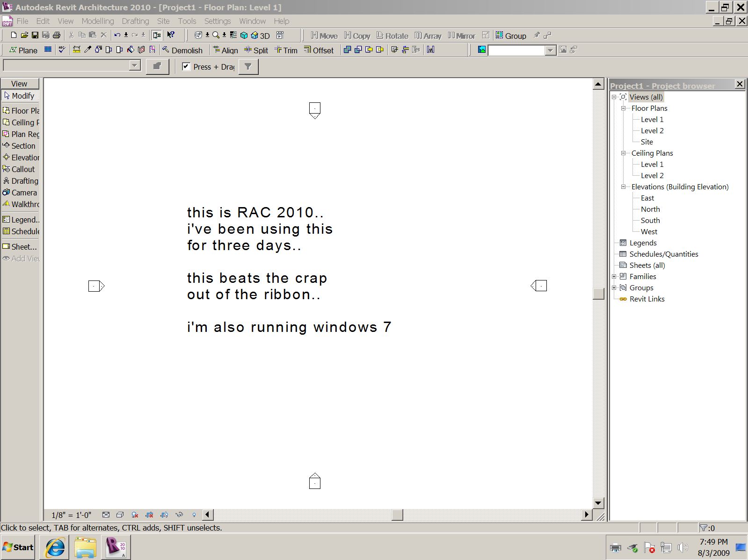Click the View tab of the design bar
Viewport: 748px width, 560px height.
[20, 83]
